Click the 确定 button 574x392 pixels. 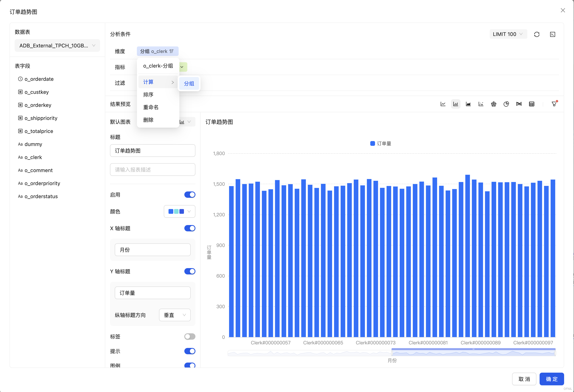point(551,379)
